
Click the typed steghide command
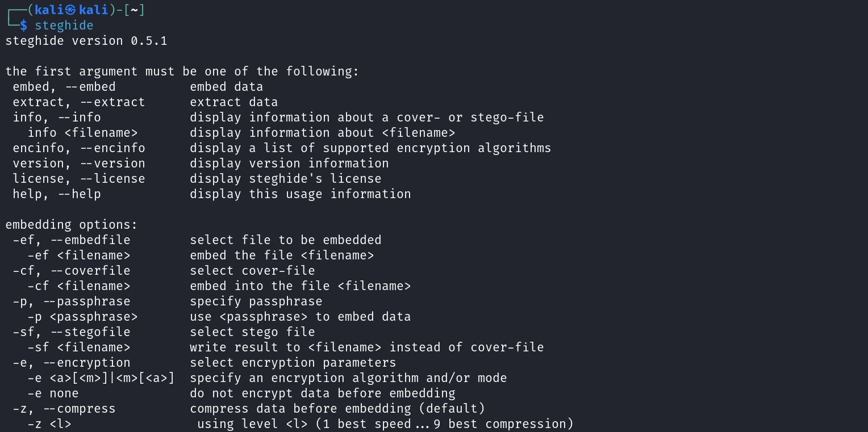64,26
